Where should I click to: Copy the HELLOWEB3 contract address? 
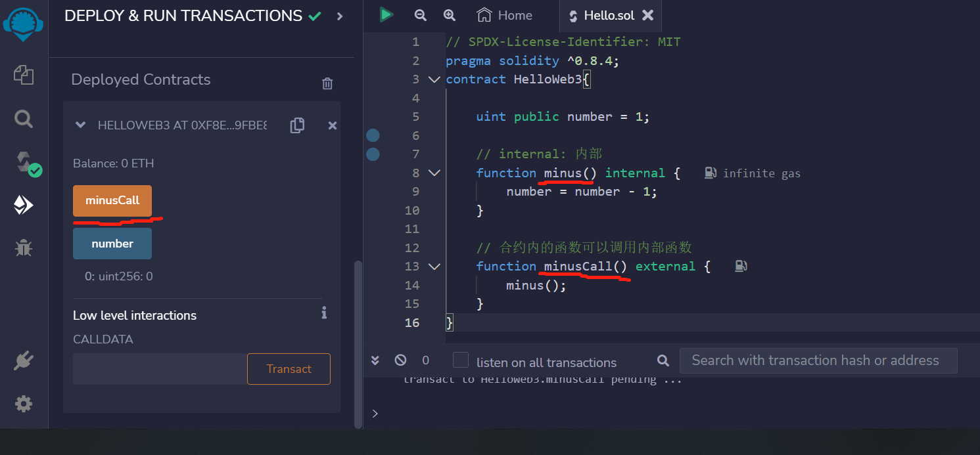pos(297,125)
